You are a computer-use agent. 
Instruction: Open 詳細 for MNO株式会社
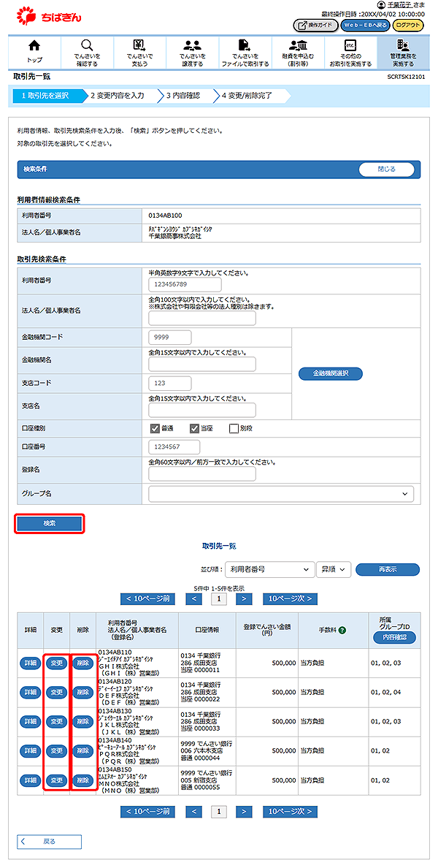[x=30, y=780]
